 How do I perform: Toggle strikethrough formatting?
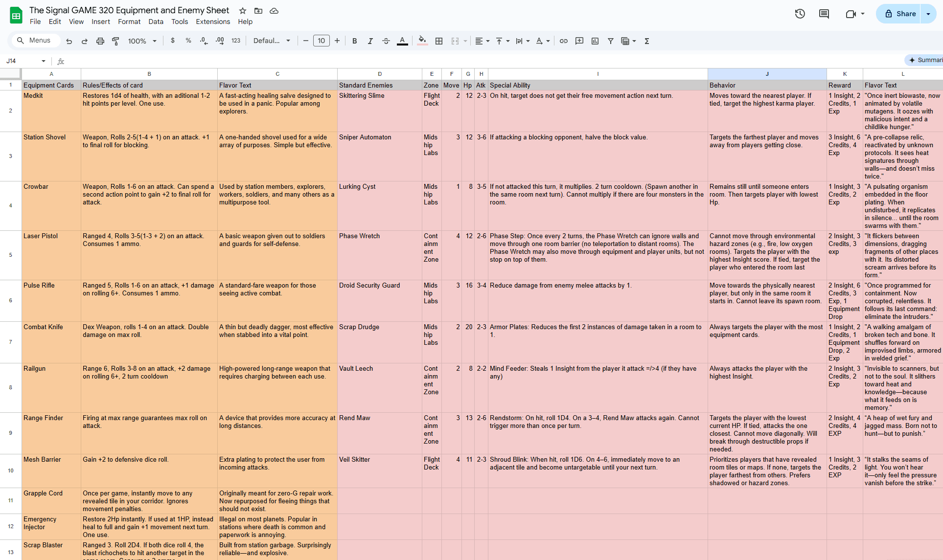[386, 41]
